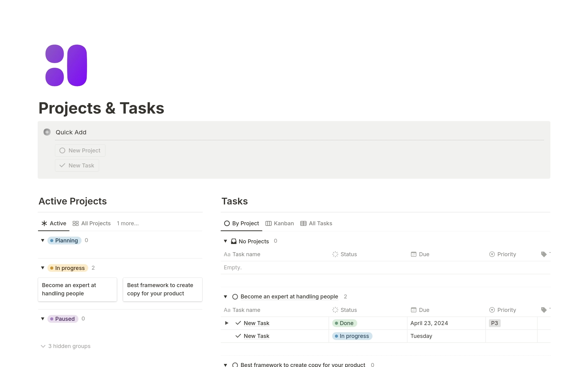Click Due calendar icon in Become an expert table
Image resolution: width=588 pixels, height=367 pixels.
click(414, 310)
